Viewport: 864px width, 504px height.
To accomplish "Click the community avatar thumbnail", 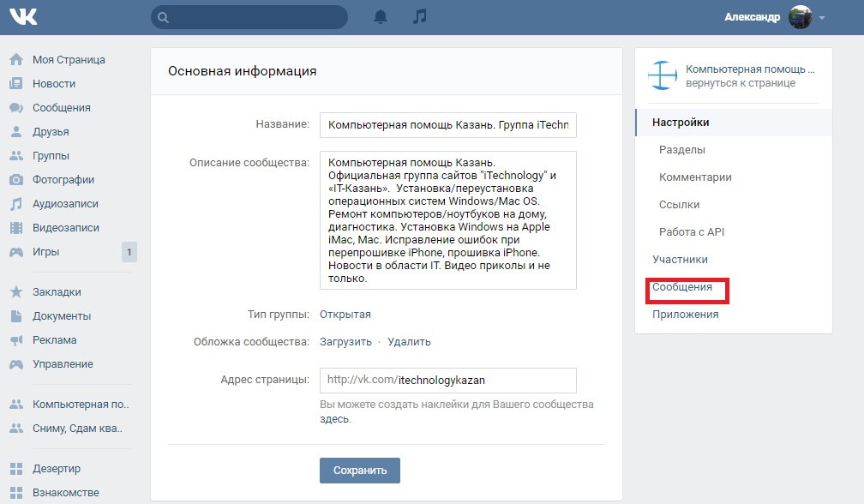I will point(663,76).
